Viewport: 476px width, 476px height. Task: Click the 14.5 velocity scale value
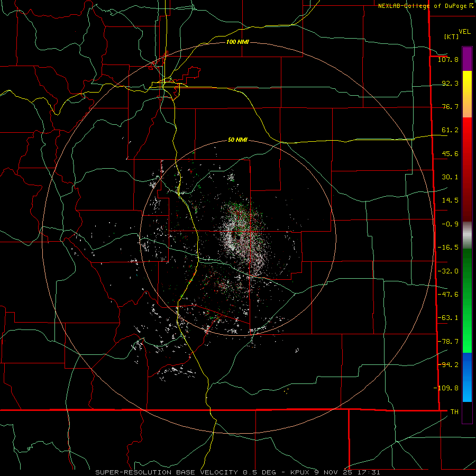pyautogui.click(x=450, y=200)
